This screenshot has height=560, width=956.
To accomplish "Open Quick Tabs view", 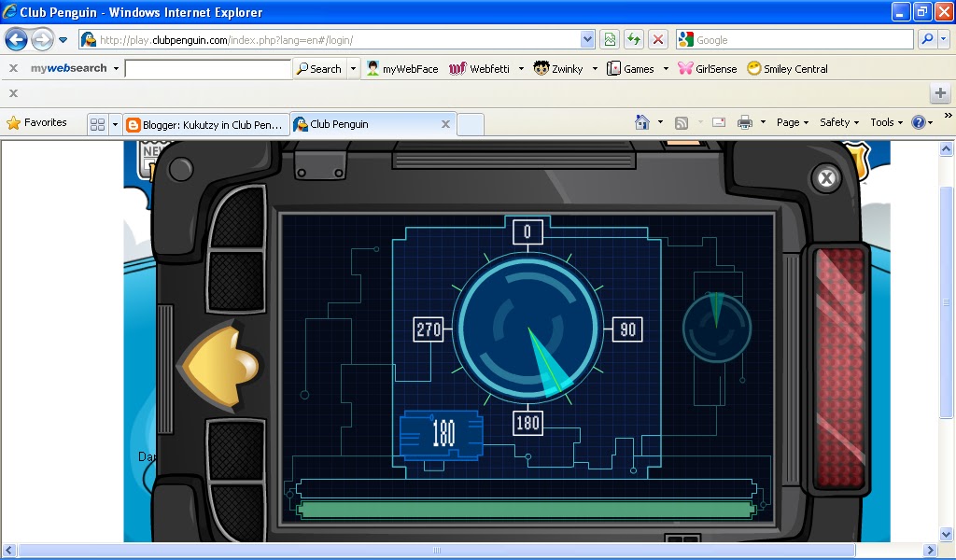I will tap(97, 124).
